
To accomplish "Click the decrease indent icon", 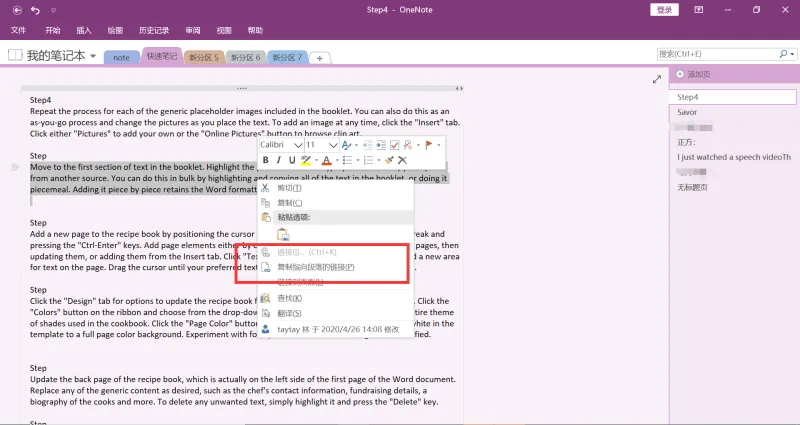I will coord(367,145).
